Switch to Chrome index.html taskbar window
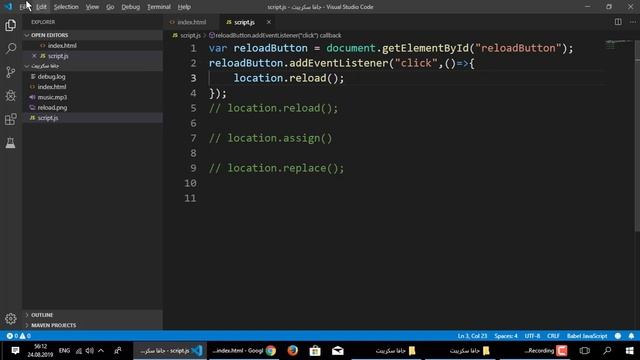Screen dimensions: 640x360 click(244, 351)
